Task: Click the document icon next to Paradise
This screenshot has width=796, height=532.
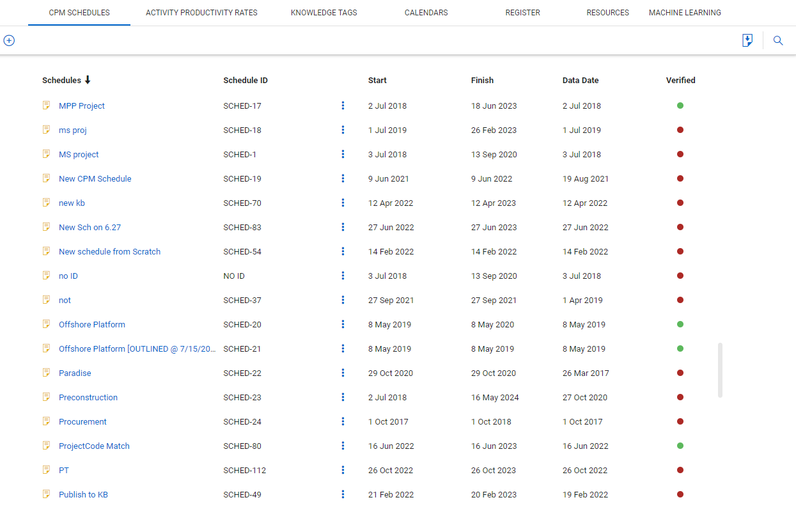Action: point(46,373)
